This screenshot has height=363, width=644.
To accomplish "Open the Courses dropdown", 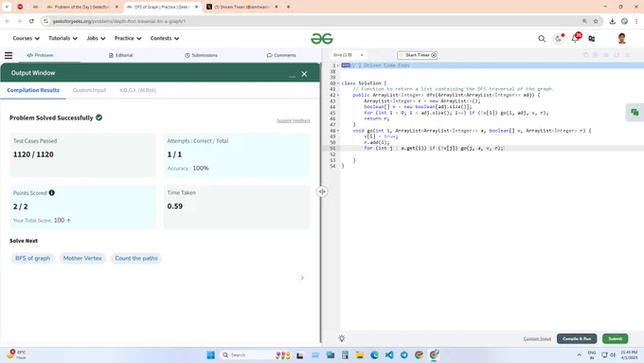I will (x=26, y=38).
